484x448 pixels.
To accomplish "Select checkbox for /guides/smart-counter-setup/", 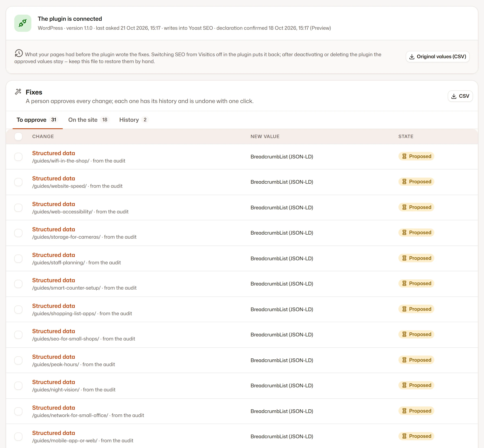I will [x=18, y=284].
